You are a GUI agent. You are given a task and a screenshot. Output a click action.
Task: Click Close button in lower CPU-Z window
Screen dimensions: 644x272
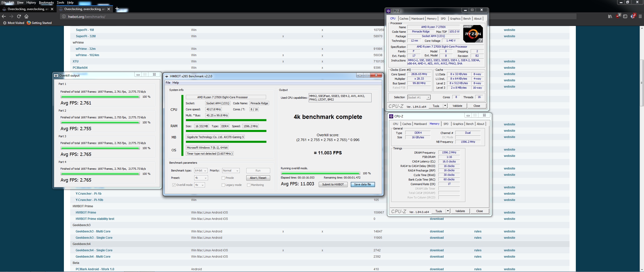(x=479, y=211)
